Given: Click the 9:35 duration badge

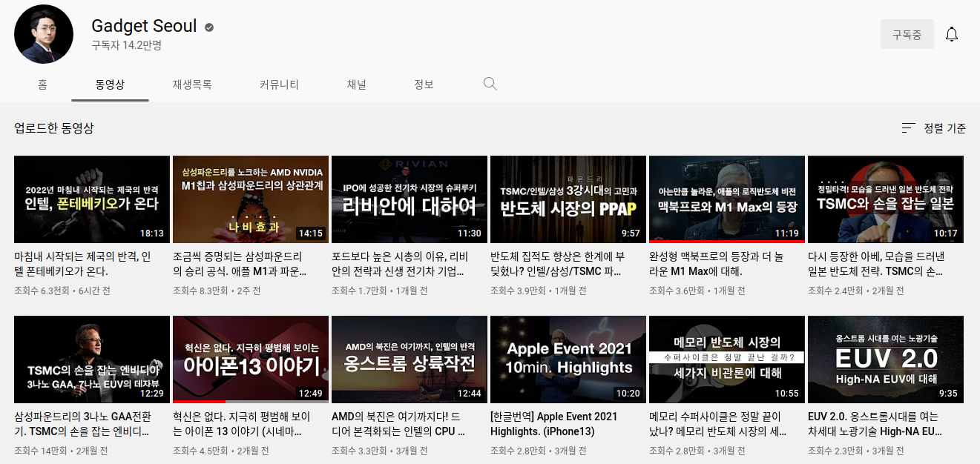Looking at the screenshot, I should (948, 394).
